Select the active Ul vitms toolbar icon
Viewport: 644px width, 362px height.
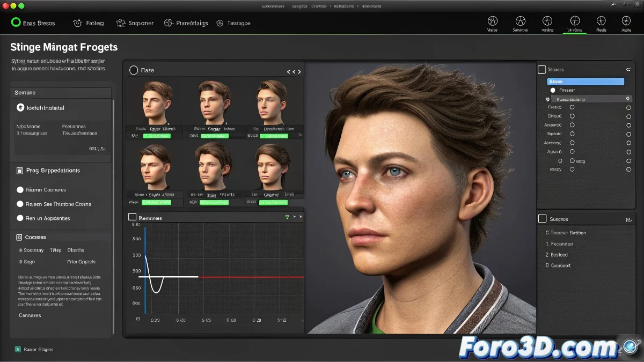click(575, 21)
